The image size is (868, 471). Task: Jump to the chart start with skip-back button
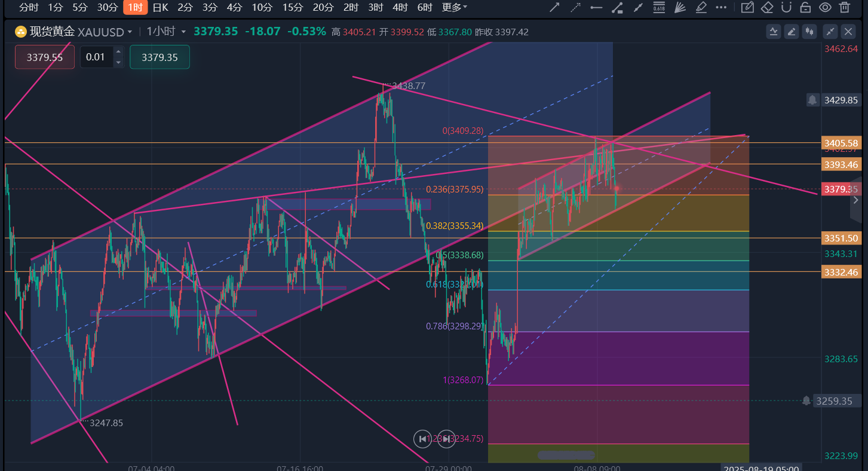[422, 439]
